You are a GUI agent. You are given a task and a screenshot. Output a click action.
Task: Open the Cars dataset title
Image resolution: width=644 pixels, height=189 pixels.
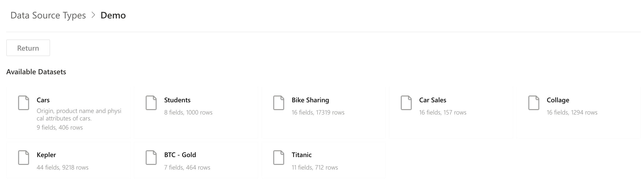pos(43,100)
